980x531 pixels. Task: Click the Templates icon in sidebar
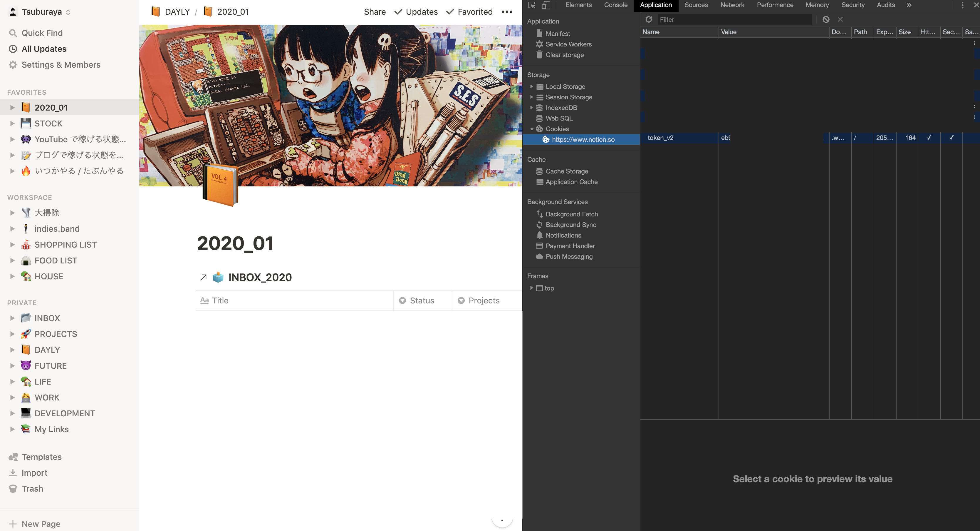coord(13,457)
